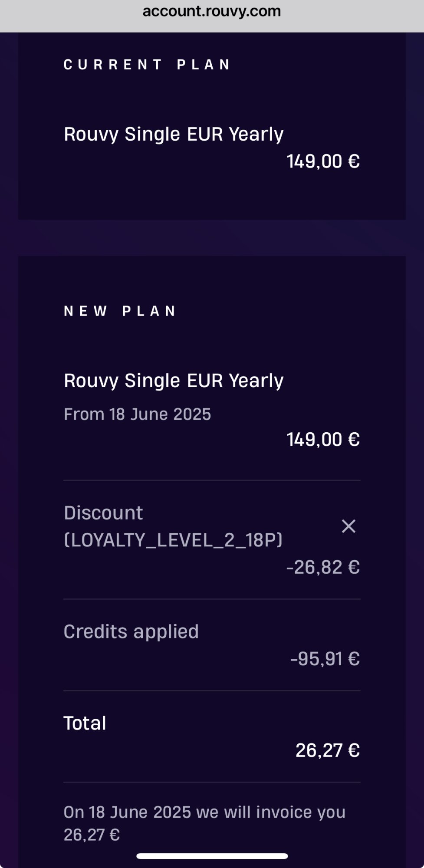Select the current plan's Rouvy Single EUR Yearly name
The image size is (424, 868).
pyautogui.click(x=174, y=134)
